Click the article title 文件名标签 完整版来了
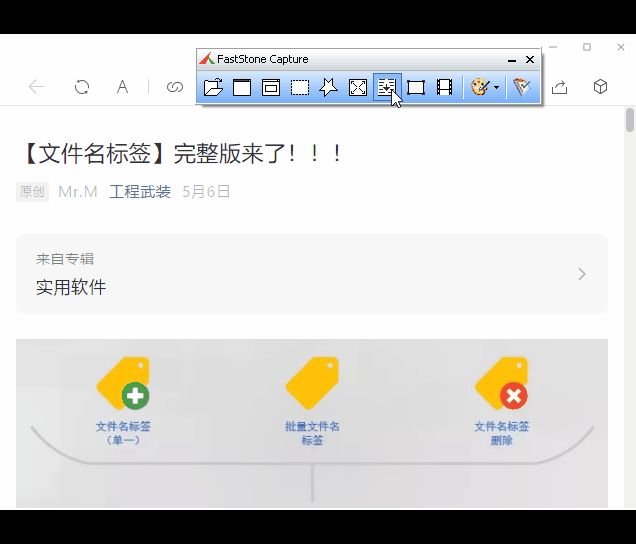This screenshot has width=636, height=544. (x=181, y=154)
